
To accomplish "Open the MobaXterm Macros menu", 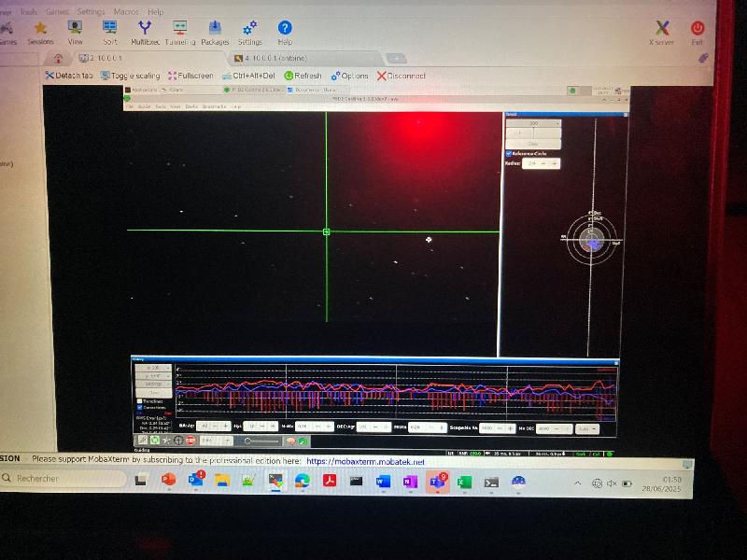I will (x=126, y=11).
